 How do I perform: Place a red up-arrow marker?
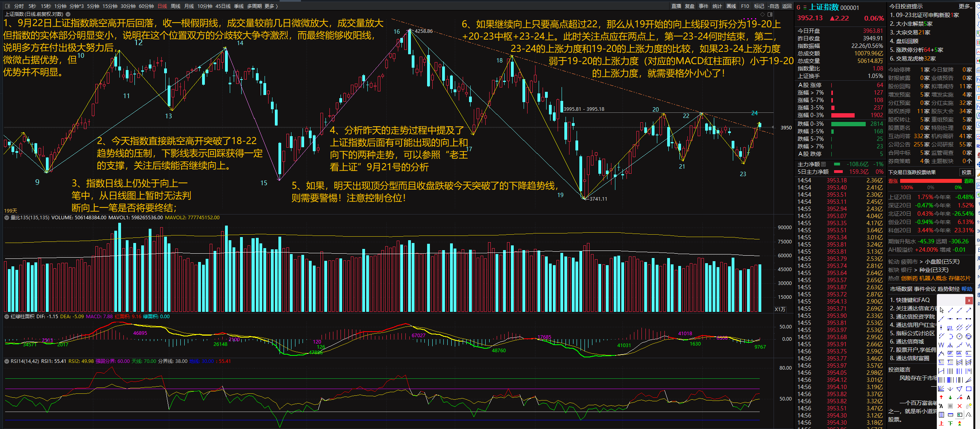coord(941,397)
